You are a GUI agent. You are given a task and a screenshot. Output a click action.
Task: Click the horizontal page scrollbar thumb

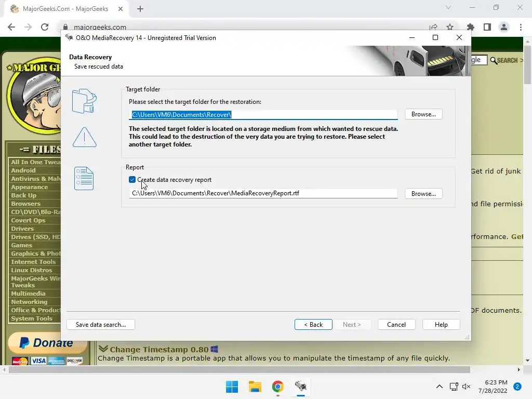[x=239, y=369]
